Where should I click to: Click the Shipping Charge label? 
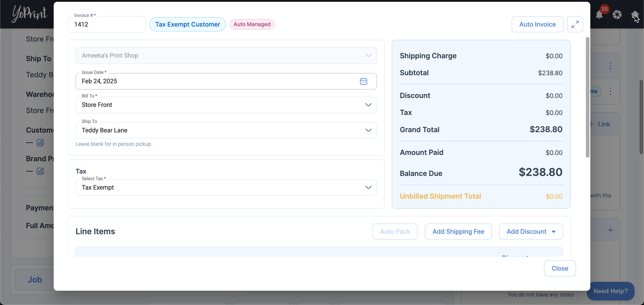[428, 56]
